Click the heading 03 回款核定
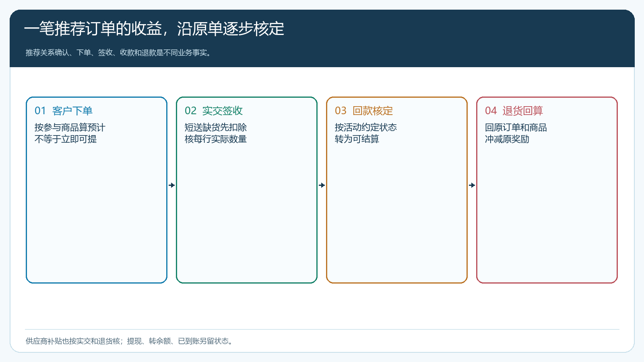The image size is (644, 362). point(364,111)
